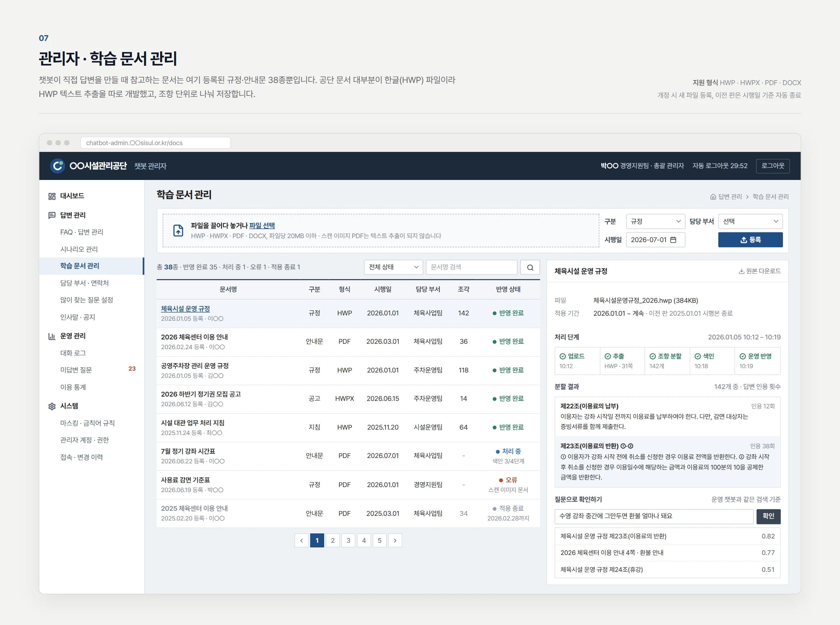
Task: Go to page 5 of document list
Action: coord(379,541)
